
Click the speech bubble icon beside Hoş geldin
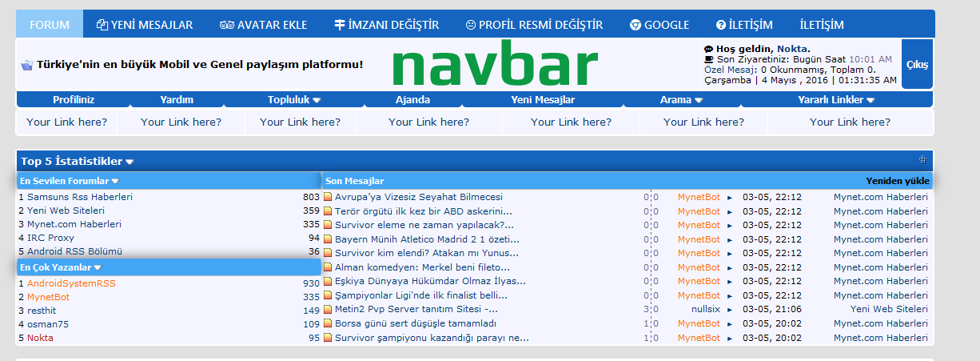point(708,49)
